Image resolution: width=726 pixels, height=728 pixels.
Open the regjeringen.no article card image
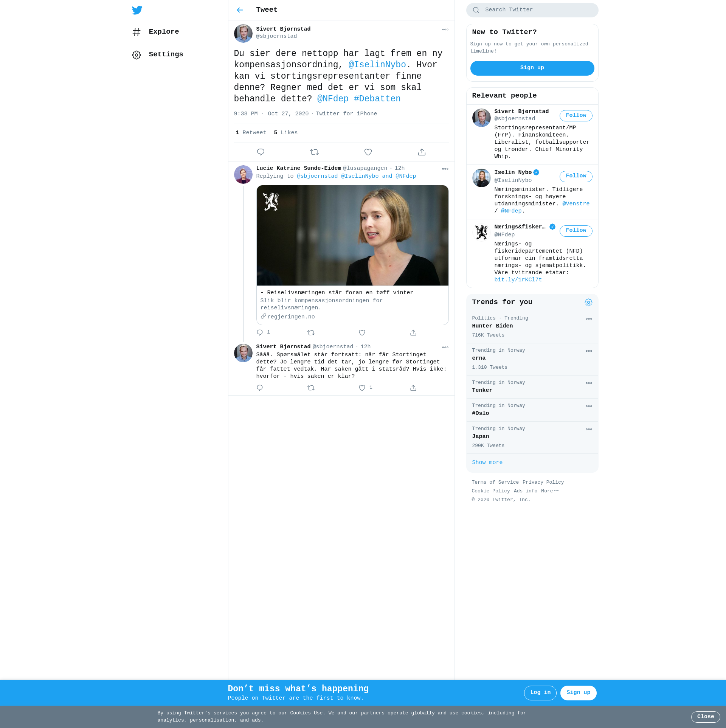352,235
